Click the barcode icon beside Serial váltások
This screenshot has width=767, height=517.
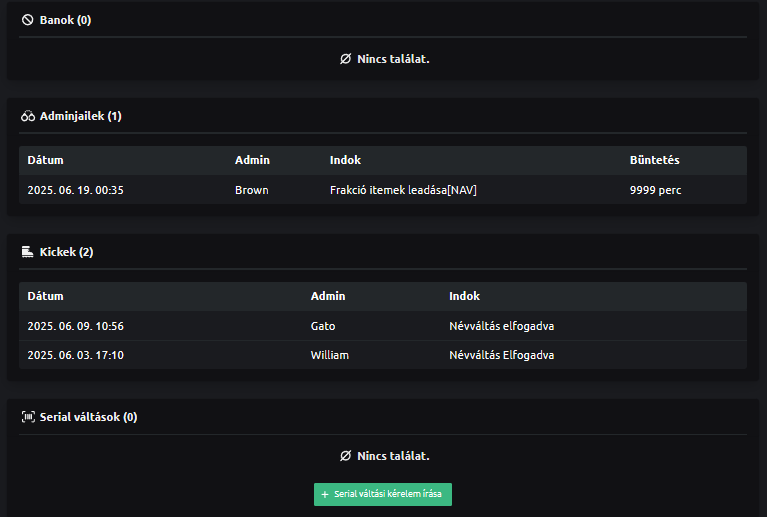tap(28, 417)
